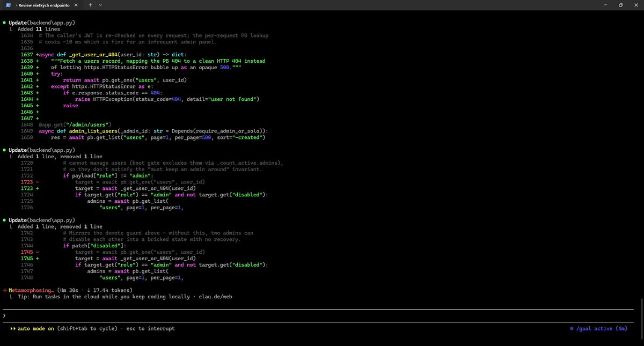
Task: Click line 1742 comment "Mirrors the demote guard above"
Action: click(x=158, y=233)
